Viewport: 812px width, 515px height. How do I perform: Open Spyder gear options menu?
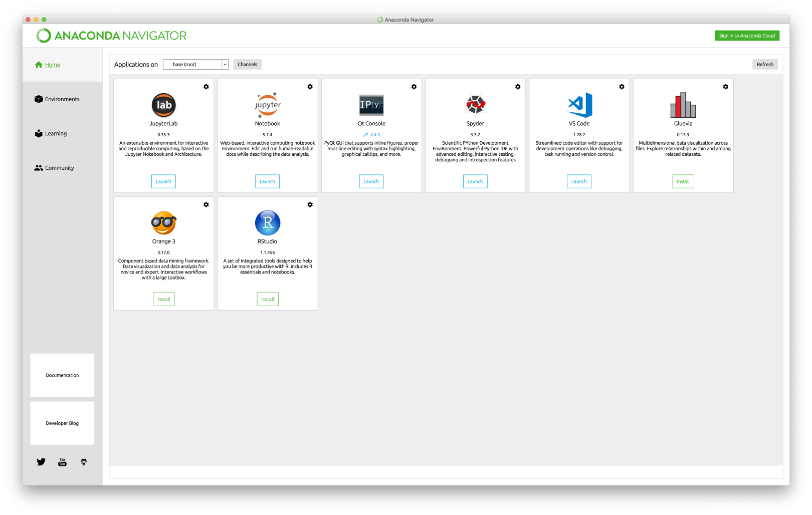click(x=518, y=87)
